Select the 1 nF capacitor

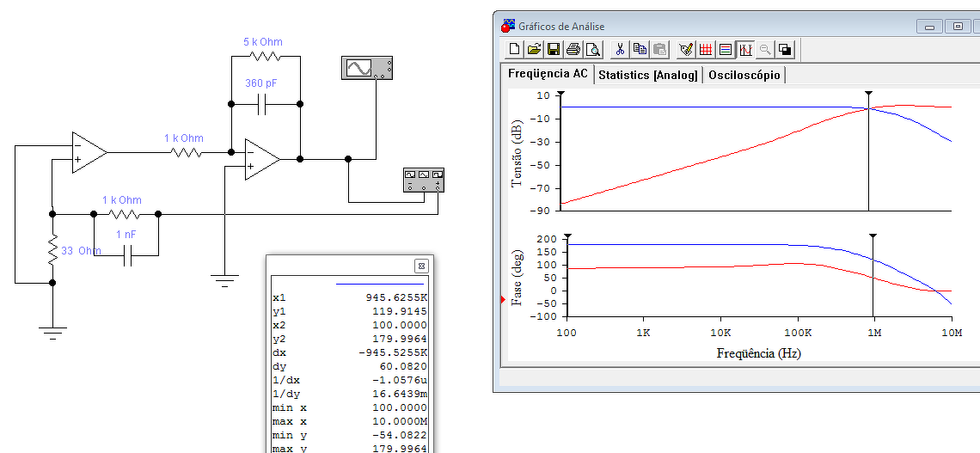(x=127, y=255)
